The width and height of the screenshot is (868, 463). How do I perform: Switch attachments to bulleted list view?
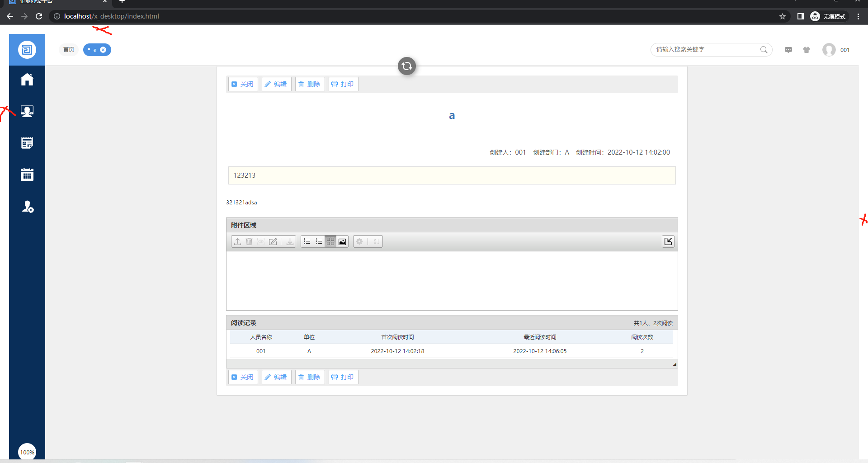(307, 241)
